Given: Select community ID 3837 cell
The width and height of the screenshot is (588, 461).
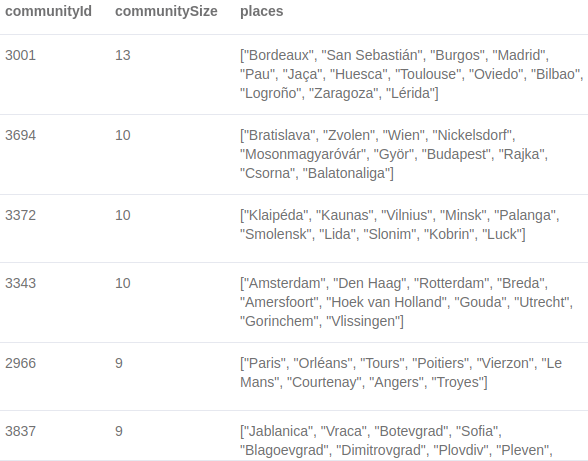Looking at the screenshot, I should (21, 431).
